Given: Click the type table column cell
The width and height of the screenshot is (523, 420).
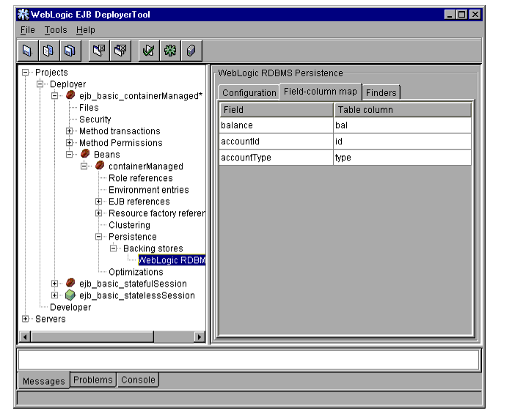Looking at the screenshot, I should coord(403,158).
